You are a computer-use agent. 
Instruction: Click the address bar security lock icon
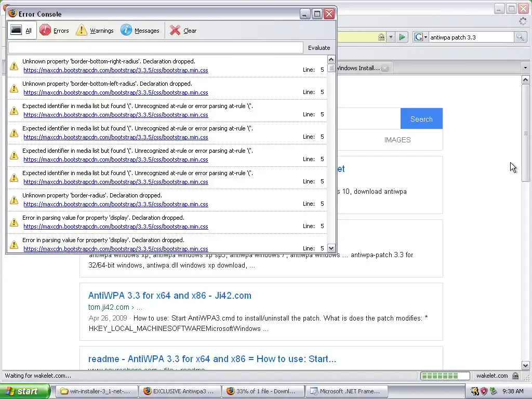(381, 37)
